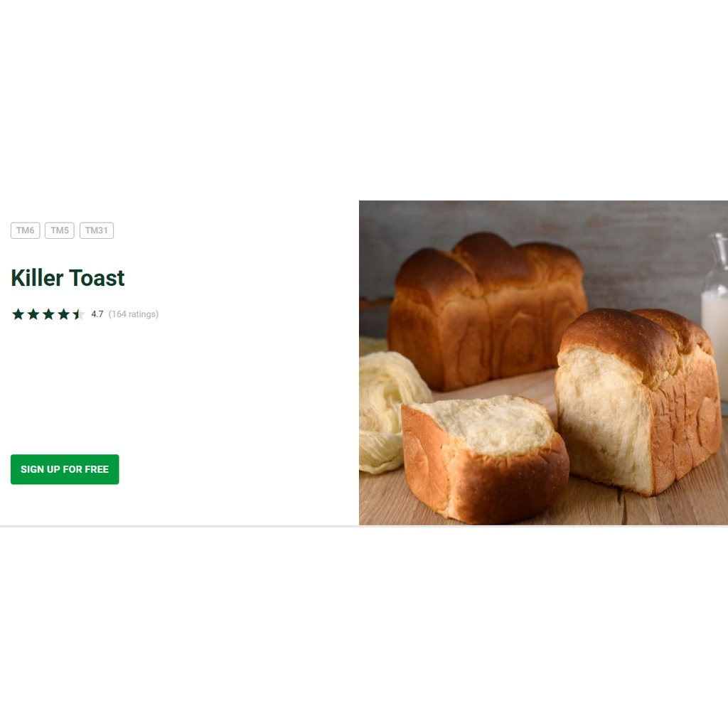Click the Killer Toast recipe title
Image resolution: width=728 pixels, height=728 pixels.
(x=68, y=278)
